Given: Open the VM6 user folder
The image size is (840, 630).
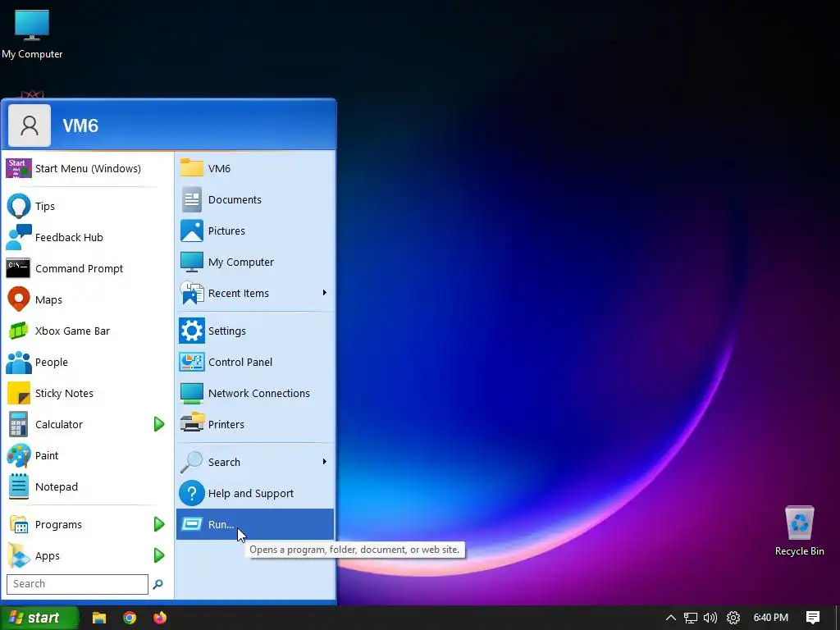Looking at the screenshot, I should pos(255,168).
